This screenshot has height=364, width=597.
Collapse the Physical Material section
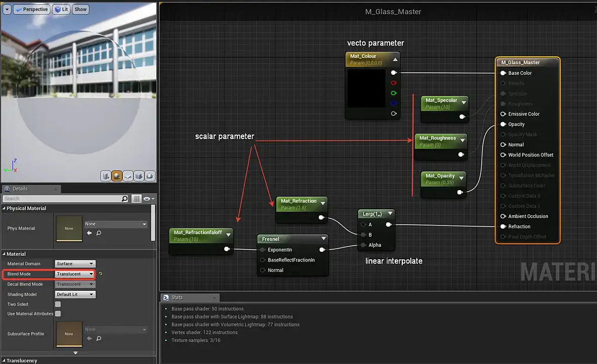[x=4, y=208]
